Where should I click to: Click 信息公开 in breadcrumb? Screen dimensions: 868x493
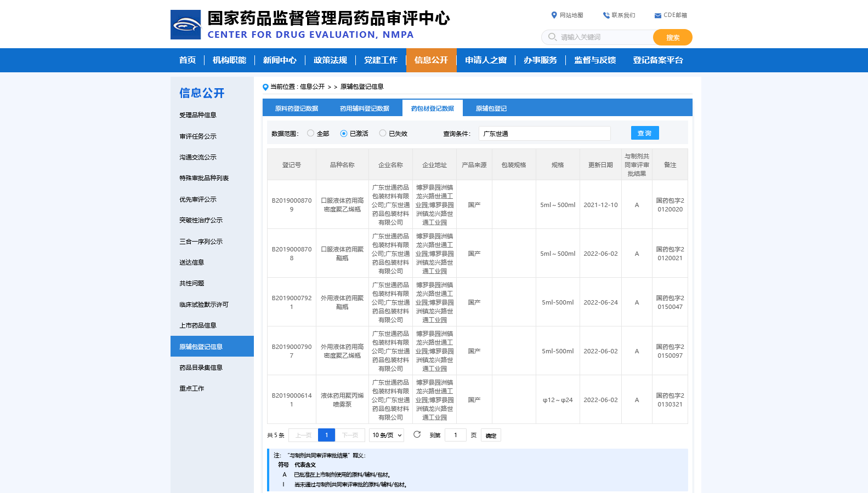coord(312,87)
